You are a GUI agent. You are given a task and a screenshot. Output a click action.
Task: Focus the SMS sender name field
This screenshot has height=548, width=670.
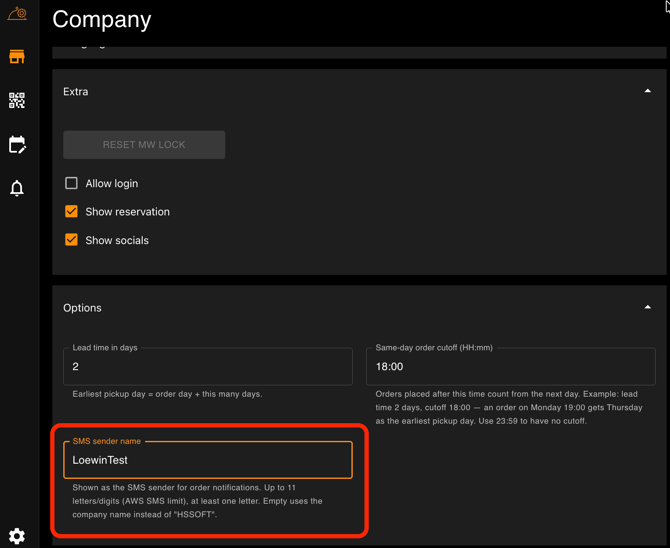[x=208, y=460]
